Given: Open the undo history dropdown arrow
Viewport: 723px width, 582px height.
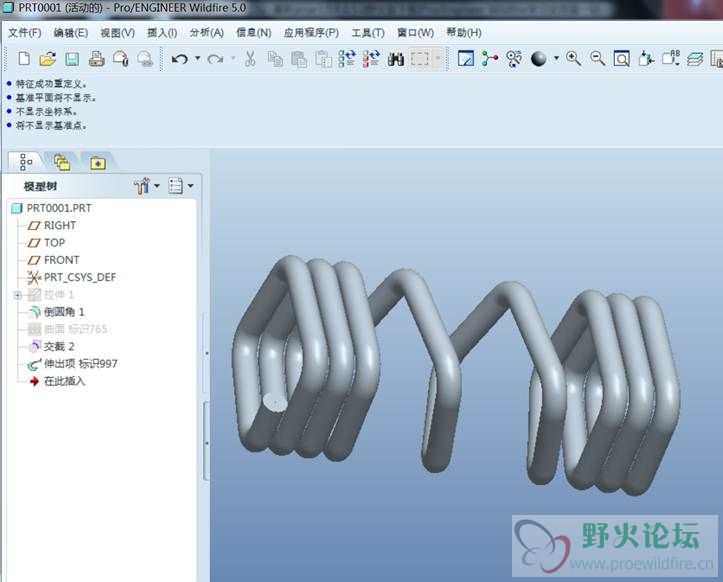Looking at the screenshot, I should [197, 59].
